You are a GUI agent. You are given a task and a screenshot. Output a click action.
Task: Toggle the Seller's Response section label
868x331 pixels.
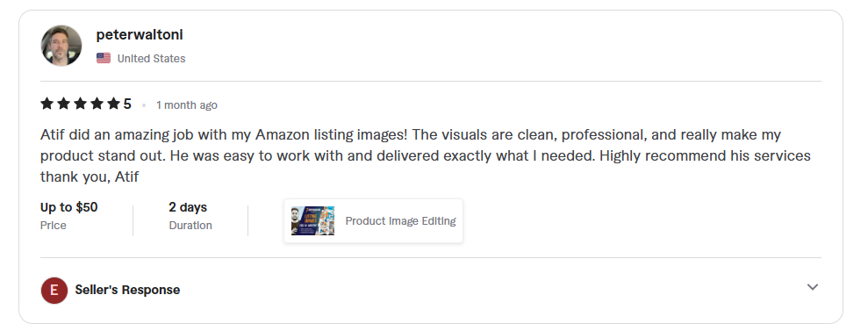tap(127, 290)
